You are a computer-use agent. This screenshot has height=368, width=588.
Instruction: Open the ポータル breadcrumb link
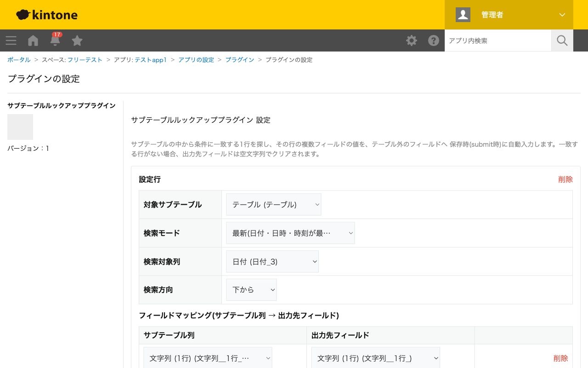coord(19,60)
